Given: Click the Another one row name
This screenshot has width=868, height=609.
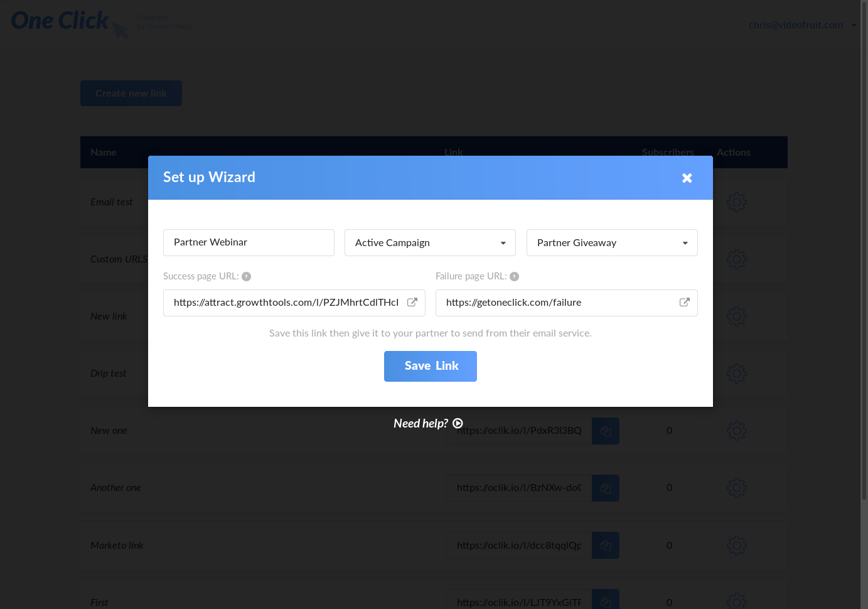Looking at the screenshot, I should (115, 488).
